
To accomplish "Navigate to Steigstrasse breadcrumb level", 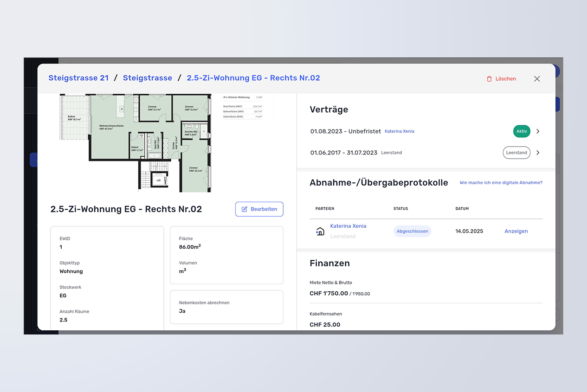I will coord(148,78).
